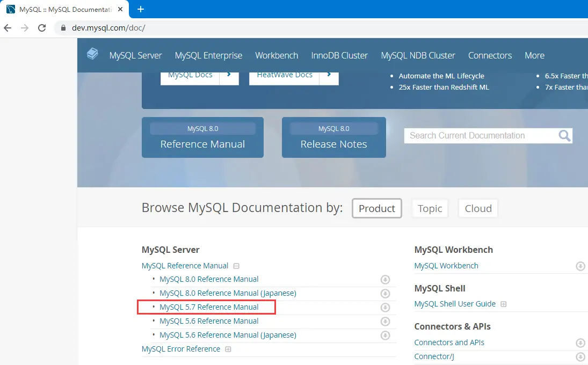
Task: Expand the MySQL Error Reference section
Action: pos(228,349)
